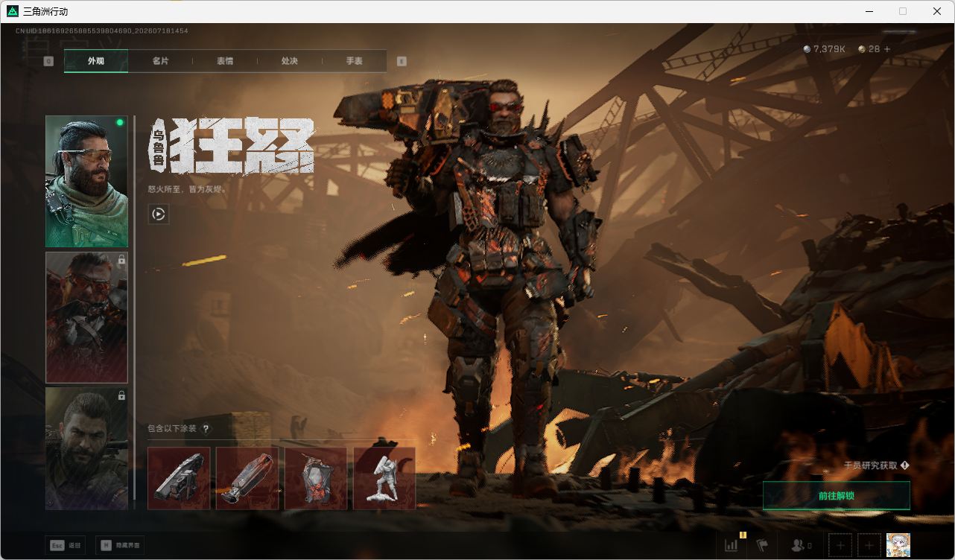Click the Q key previous-tab hint
955x560 pixels.
pos(48,61)
